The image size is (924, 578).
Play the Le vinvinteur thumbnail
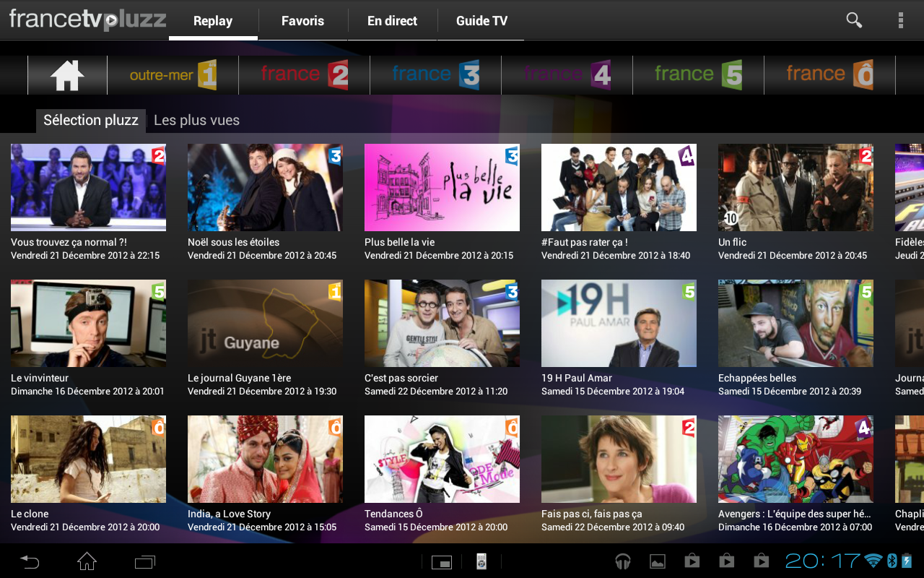coord(88,324)
